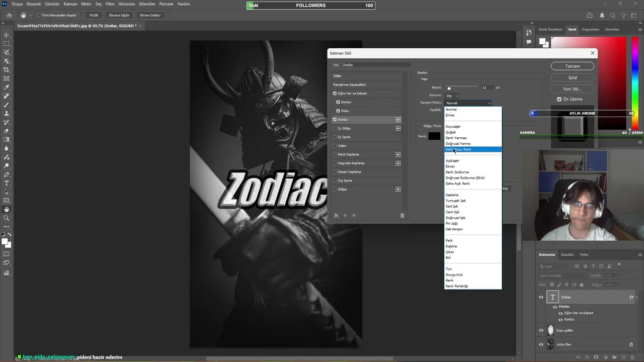The image size is (644, 362).
Task: Select the Rectangular Marquee tool
Action: tap(7, 44)
